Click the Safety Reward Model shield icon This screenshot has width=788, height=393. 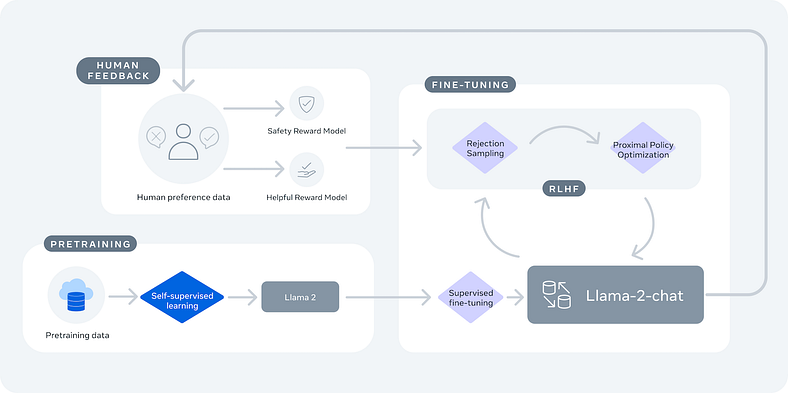(x=307, y=104)
